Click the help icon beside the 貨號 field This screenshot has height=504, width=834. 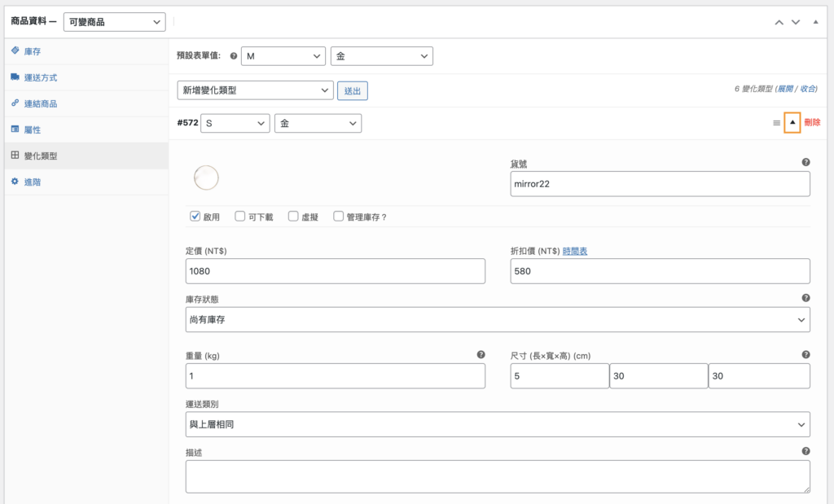tap(806, 162)
